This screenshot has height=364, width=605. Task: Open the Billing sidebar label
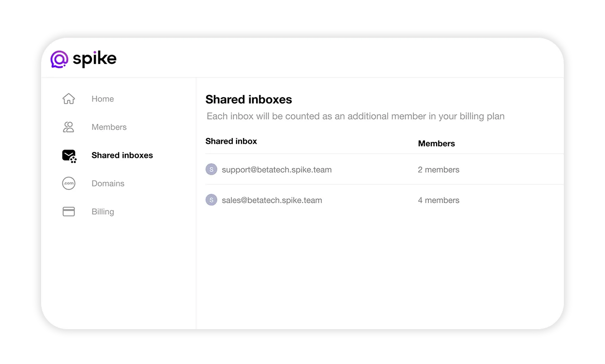[103, 212]
